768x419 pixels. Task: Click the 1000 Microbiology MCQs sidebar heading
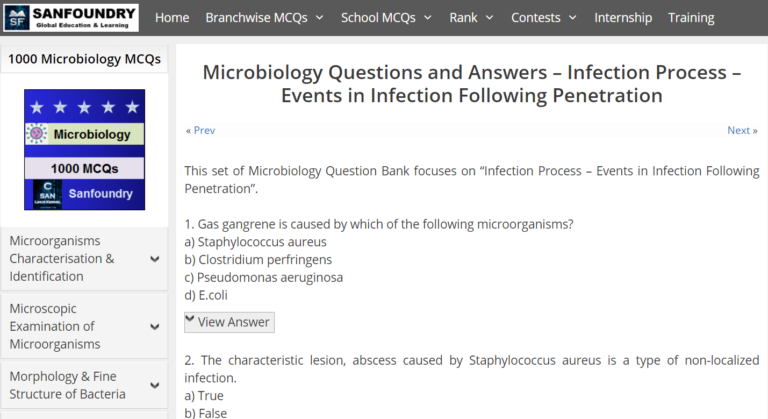click(85, 59)
